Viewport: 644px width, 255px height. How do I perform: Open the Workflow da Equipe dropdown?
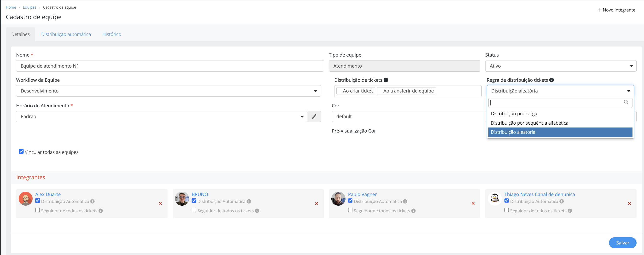[169, 91]
